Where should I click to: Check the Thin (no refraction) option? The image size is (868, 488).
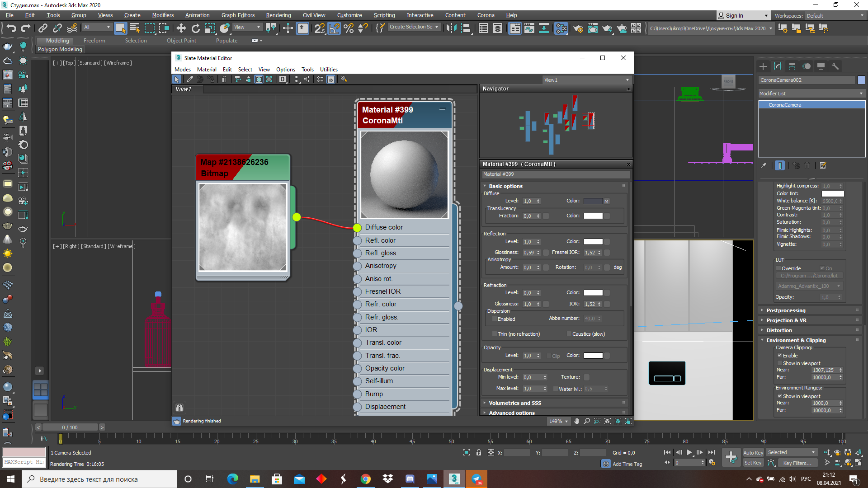pos(495,334)
